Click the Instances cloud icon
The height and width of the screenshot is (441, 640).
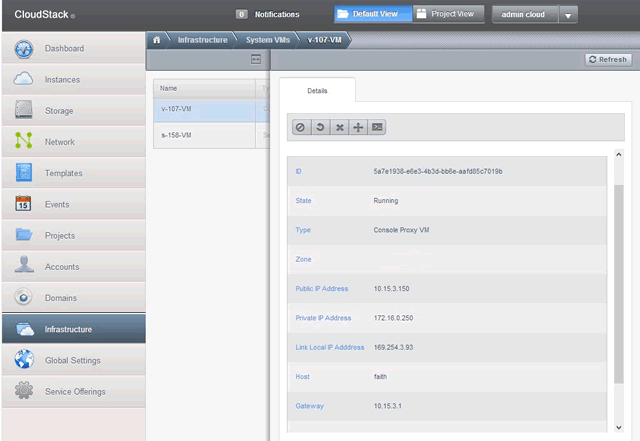pos(24,78)
